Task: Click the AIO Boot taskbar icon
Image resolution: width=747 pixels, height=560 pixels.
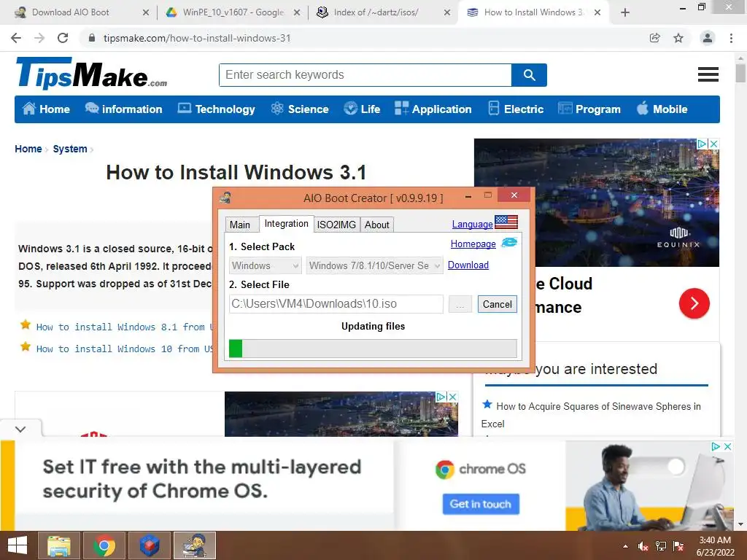Action: click(195, 545)
